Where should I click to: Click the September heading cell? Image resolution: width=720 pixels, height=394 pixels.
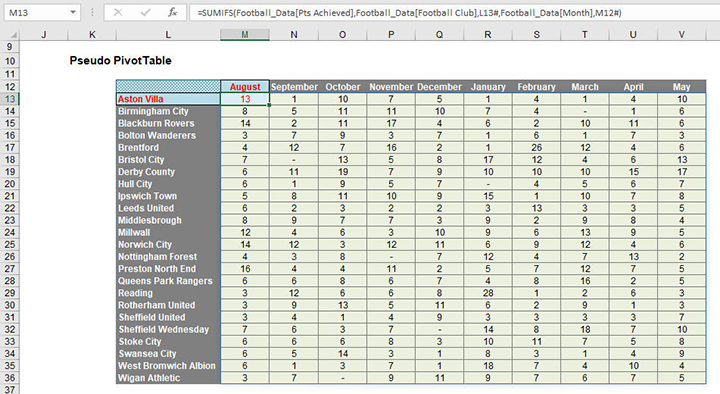coord(294,86)
